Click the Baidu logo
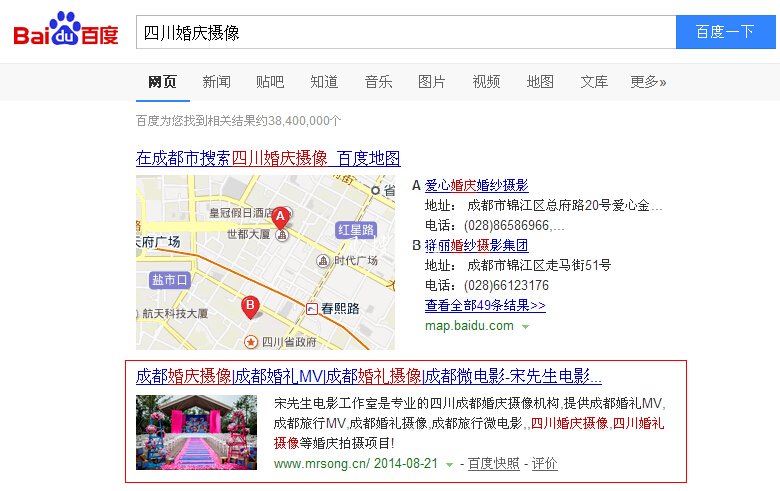This screenshot has width=780, height=491. (x=65, y=32)
